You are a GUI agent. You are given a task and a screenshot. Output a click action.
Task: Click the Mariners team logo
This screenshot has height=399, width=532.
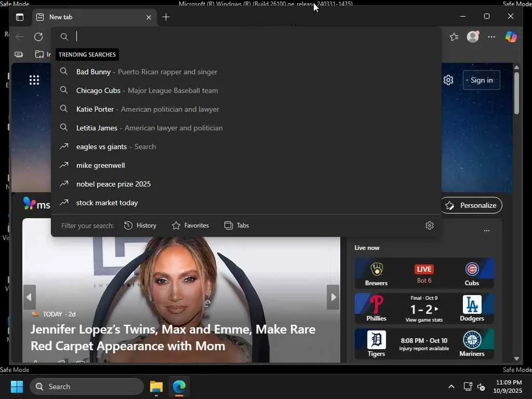[472, 340]
